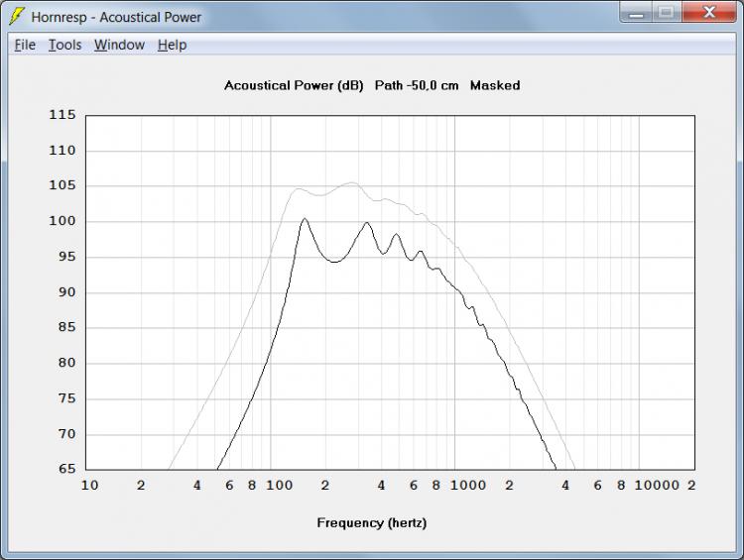Click the 115 dB axis value
744x560 pixels.
(x=62, y=115)
